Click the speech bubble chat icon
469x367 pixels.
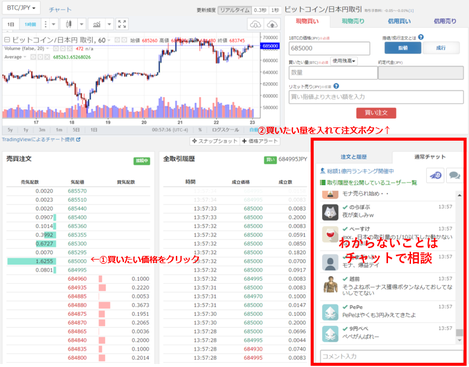coord(454,175)
